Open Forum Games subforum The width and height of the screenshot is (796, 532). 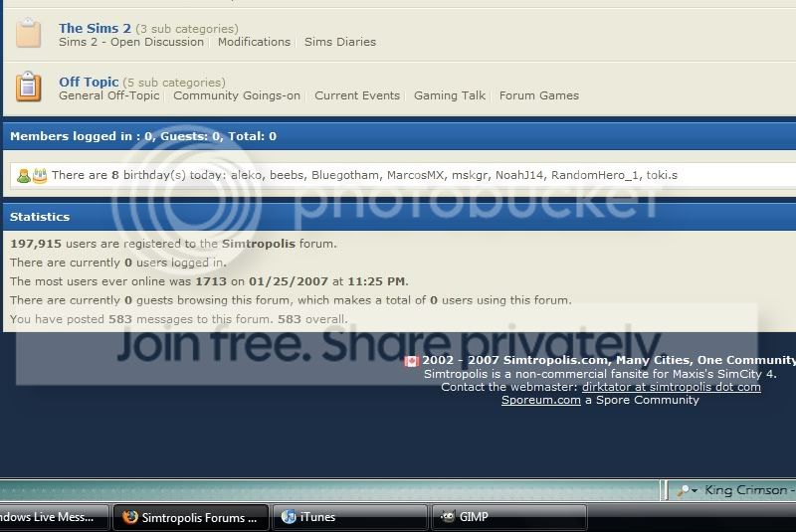click(x=539, y=95)
